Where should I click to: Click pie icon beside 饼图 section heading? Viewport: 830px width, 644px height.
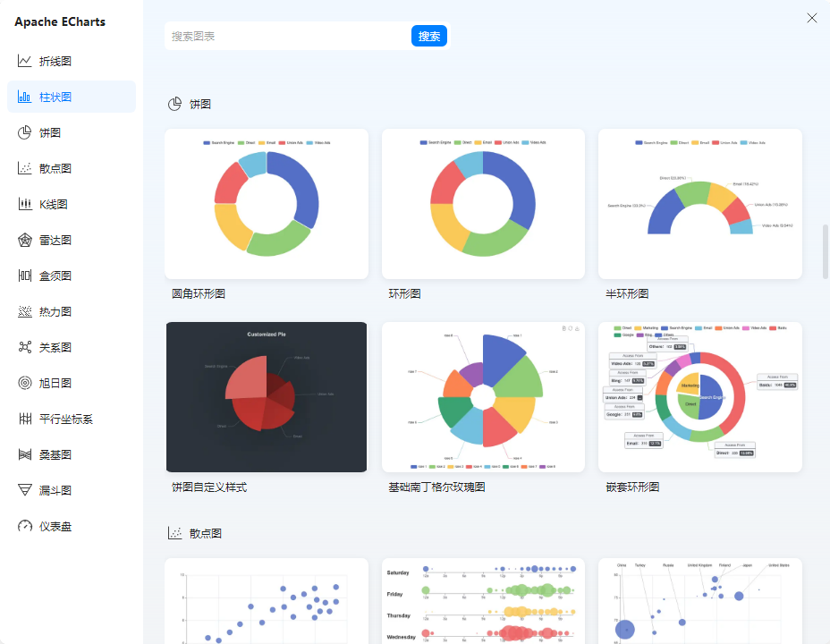[x=174, y=105]
